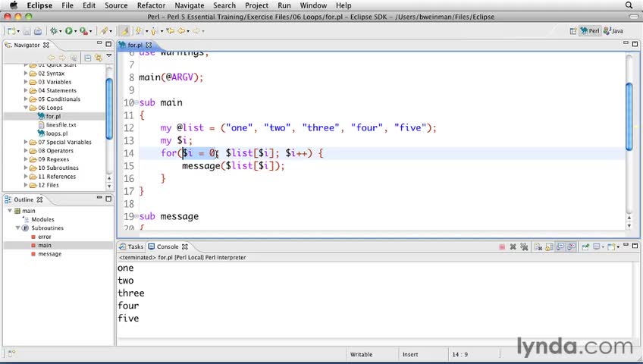Screen dimensions: 643x364
Task: Collapse sub main fold marker at line 10
Action: click(x=136, y=102)
